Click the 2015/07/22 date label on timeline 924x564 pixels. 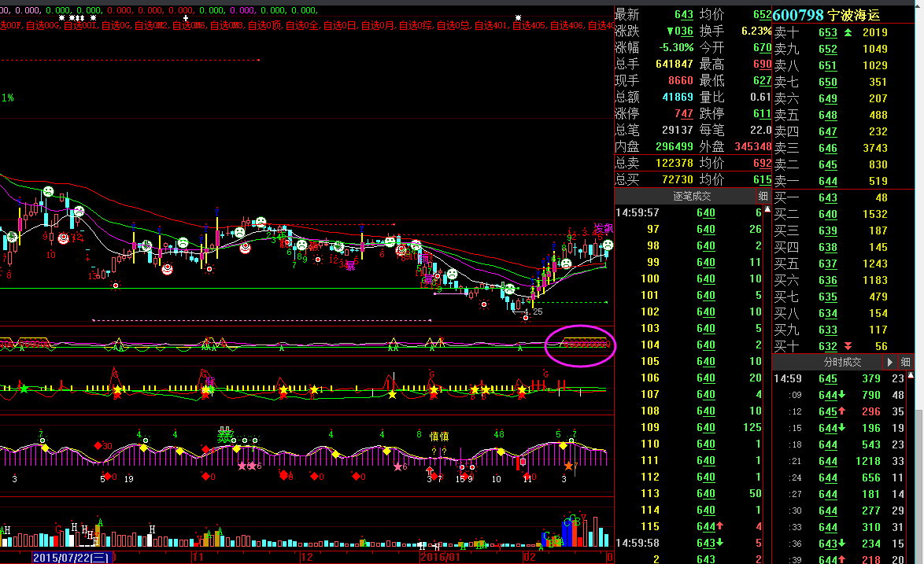pos(71,557)
